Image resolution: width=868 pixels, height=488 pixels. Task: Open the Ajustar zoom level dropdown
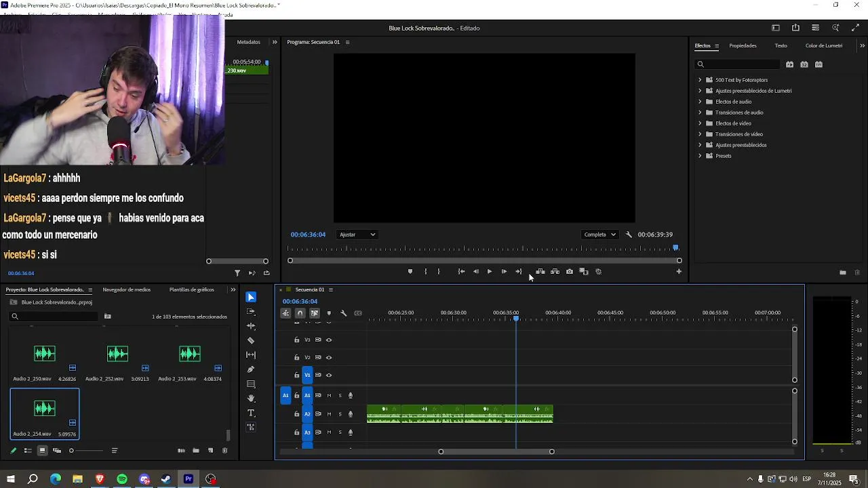coord(357,235)
